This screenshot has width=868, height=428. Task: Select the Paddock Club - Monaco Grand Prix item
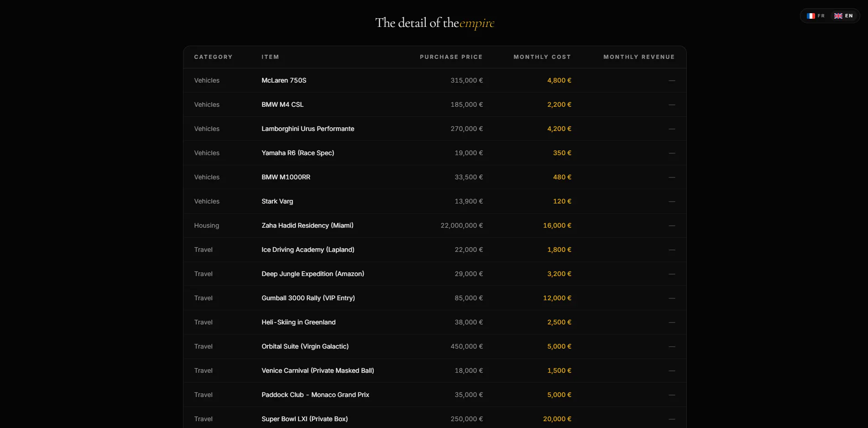315,395
